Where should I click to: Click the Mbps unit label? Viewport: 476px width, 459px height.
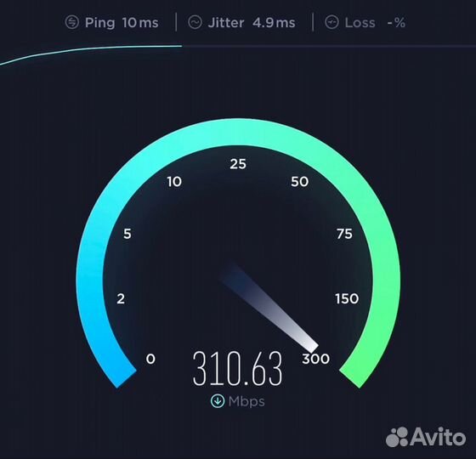pyautogui.click(x=246, y=401)
